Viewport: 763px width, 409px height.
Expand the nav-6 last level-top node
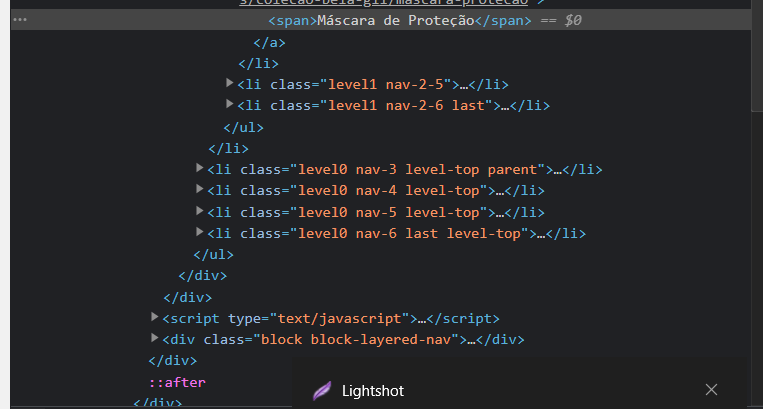[200, 232]
